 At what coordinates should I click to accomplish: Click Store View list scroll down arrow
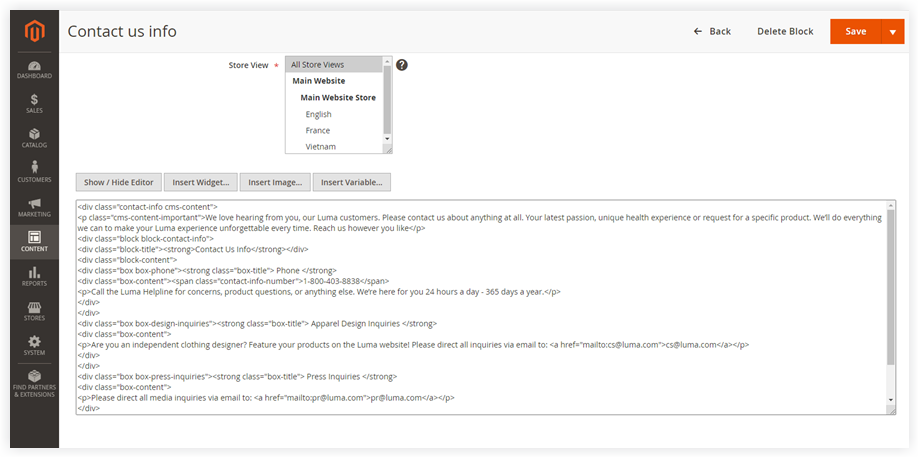(387, 138)
